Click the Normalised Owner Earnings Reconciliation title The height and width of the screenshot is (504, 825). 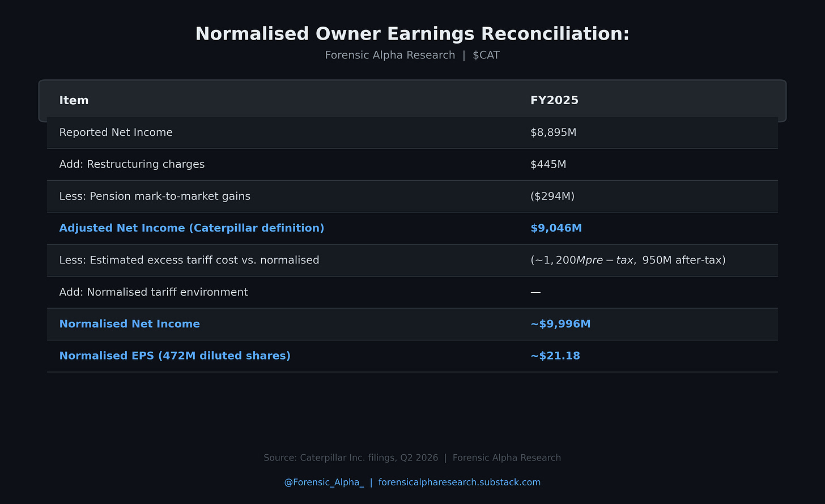click(412, 34)
